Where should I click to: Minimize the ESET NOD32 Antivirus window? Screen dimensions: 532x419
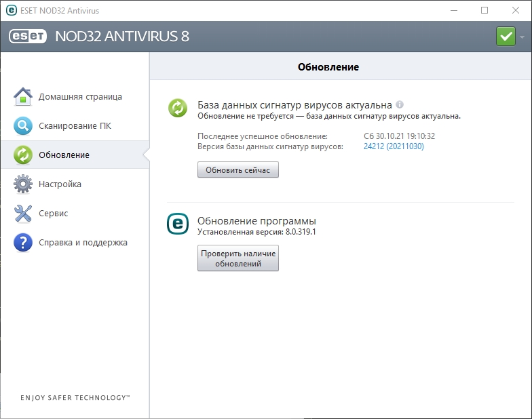454,11
